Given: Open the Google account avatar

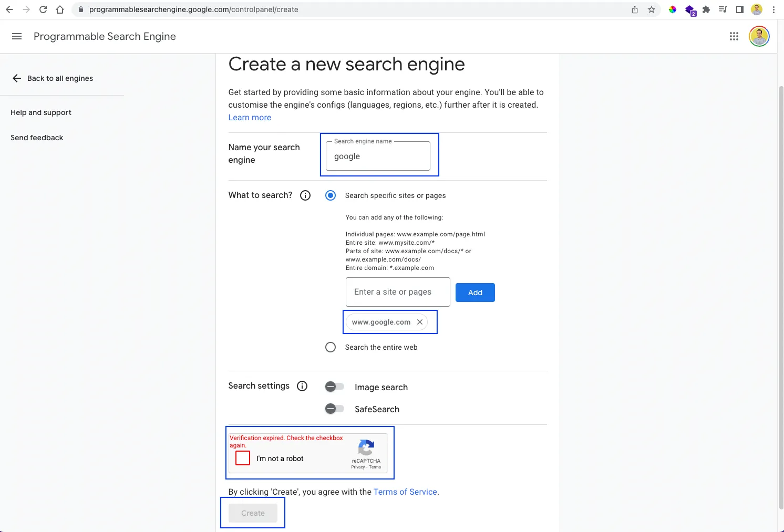Looking at the screenshot, I should 759,36.
